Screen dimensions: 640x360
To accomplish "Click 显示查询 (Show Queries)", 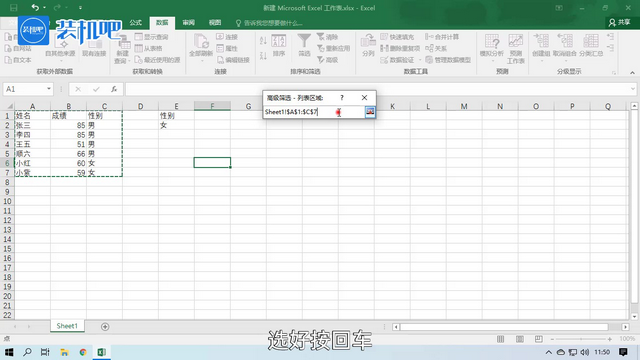I will tap(151, 37).
